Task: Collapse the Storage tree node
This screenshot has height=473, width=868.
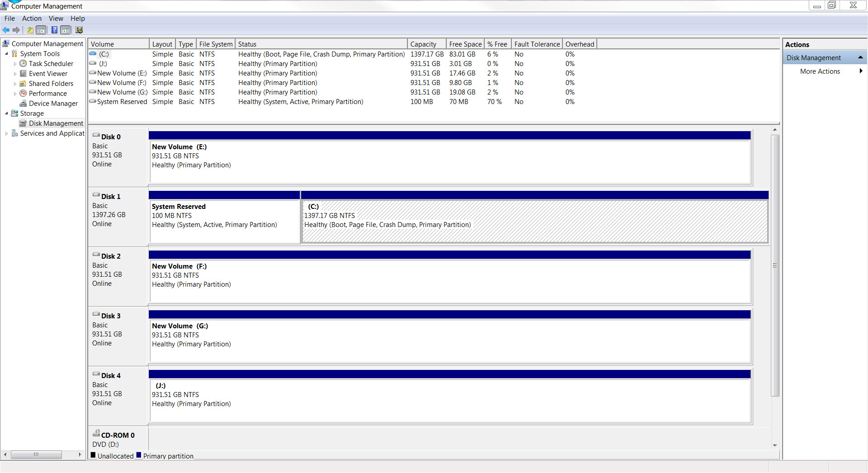Action: click(x=6, y=114)
